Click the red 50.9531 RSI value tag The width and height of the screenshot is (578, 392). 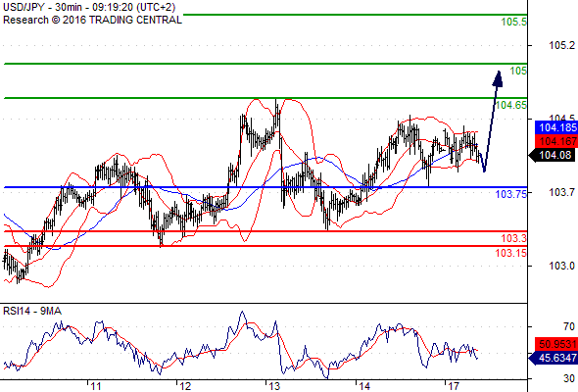(556, 344)
